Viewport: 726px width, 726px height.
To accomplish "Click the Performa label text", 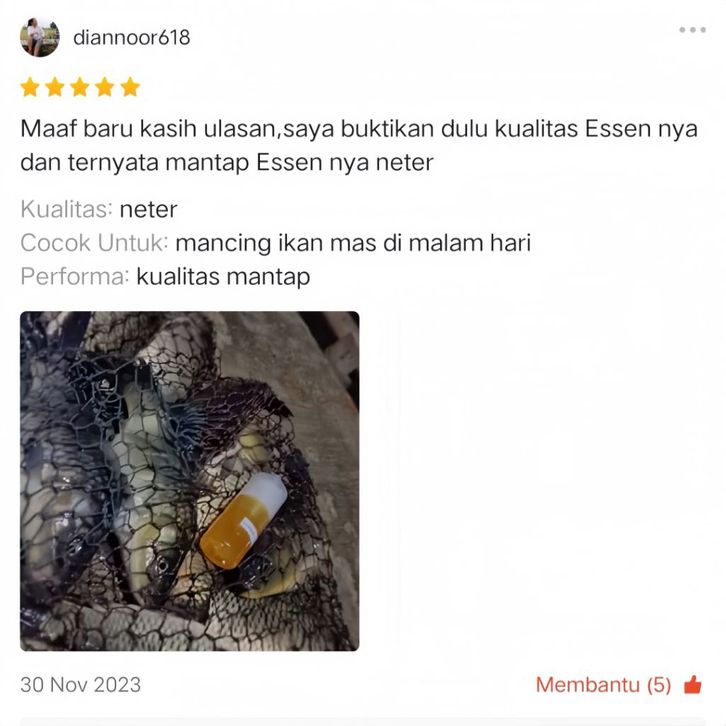I will 75,277.
